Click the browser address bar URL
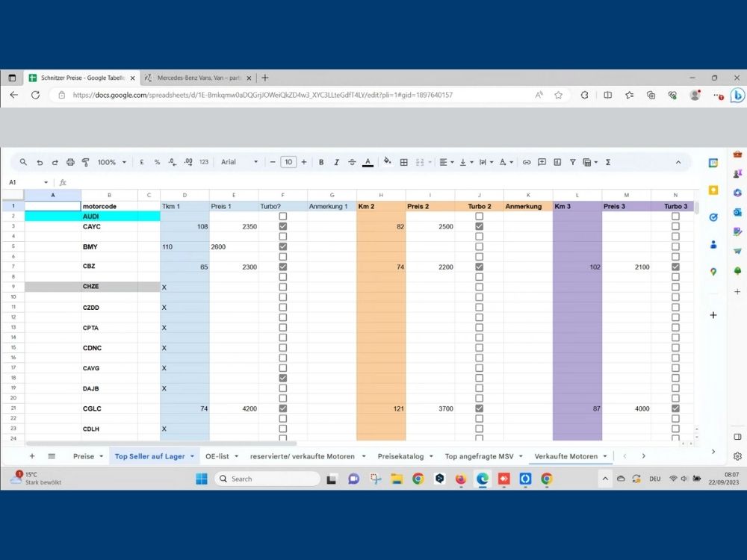The height and width of the screenshot is (560, 747). pyautogui.click(x=262, y=95)
